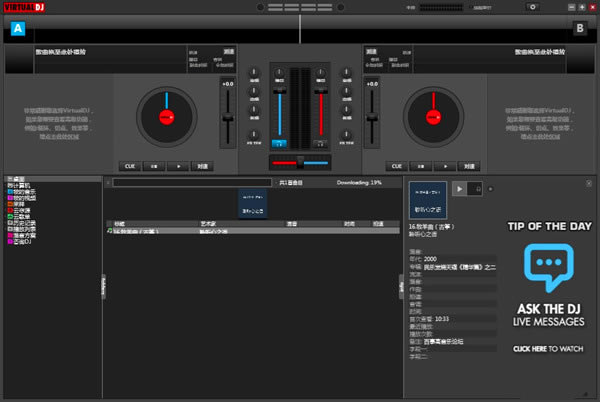Toggle left channel headphone cue button
Viewport: 600px width, 402px height.
coord(279,144)
